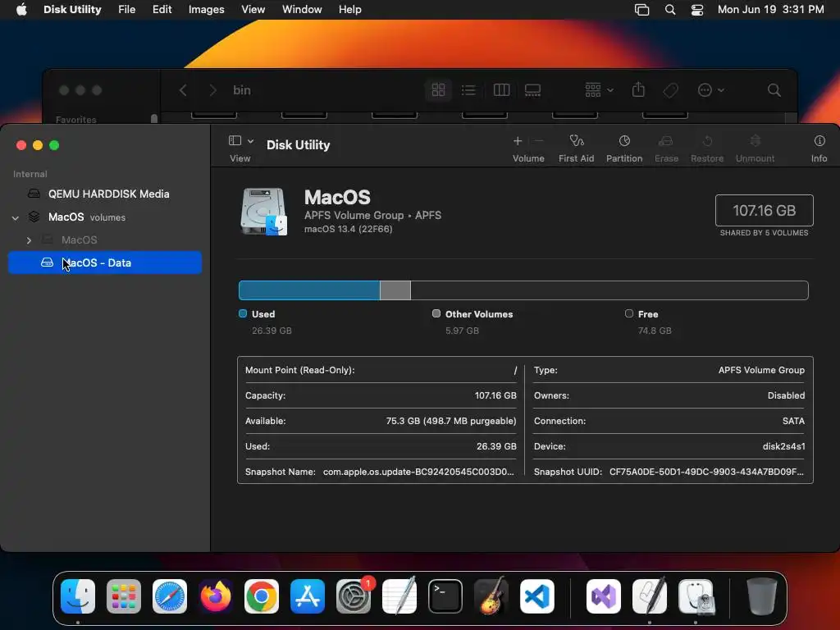The height and width of the screenshot is (630, 840).
Task: Click the Snapshot UUID value text
Action: tap(706, 472)
